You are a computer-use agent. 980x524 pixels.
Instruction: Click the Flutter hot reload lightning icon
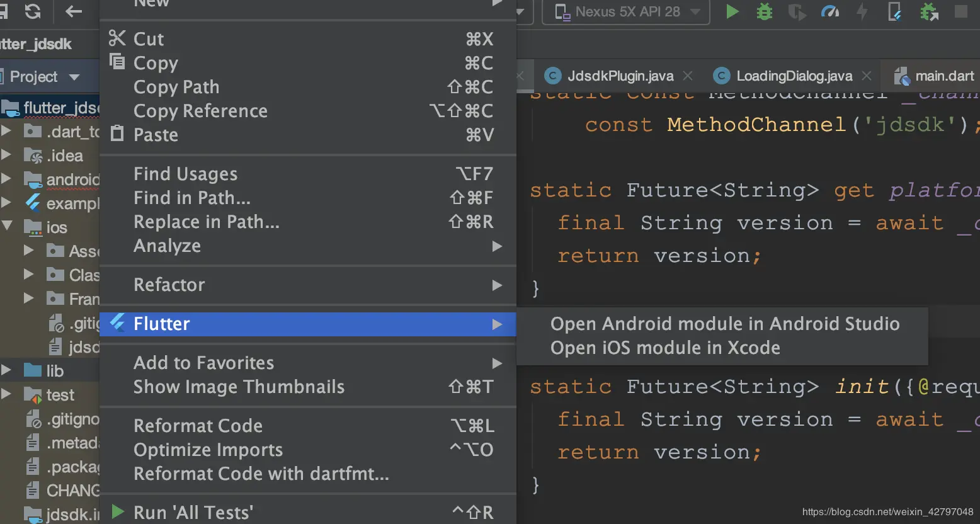[862, 12]
